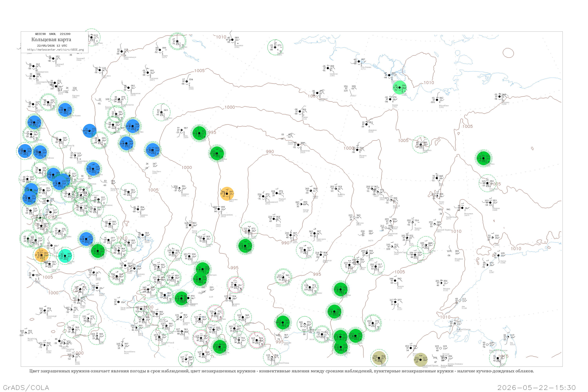The width and height of the screenshot is (588, 392).
Task: Click the station name 'Чокурдах'
Action: tap(505, 102)
